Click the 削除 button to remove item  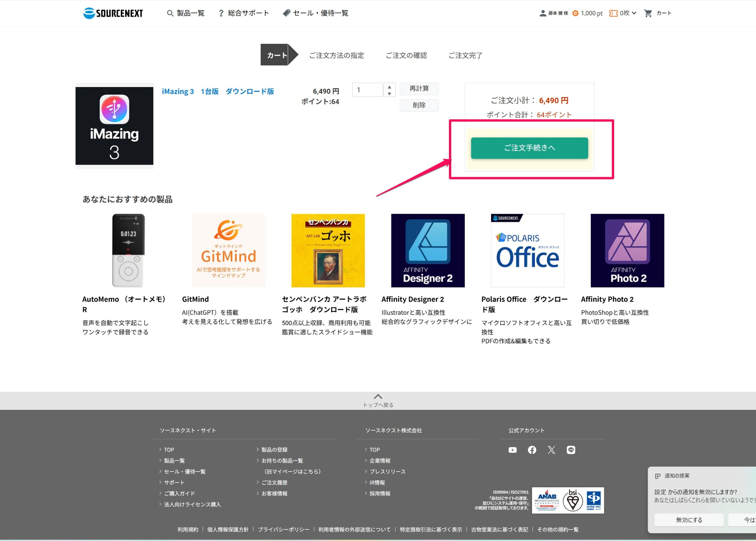pos(419,105)
